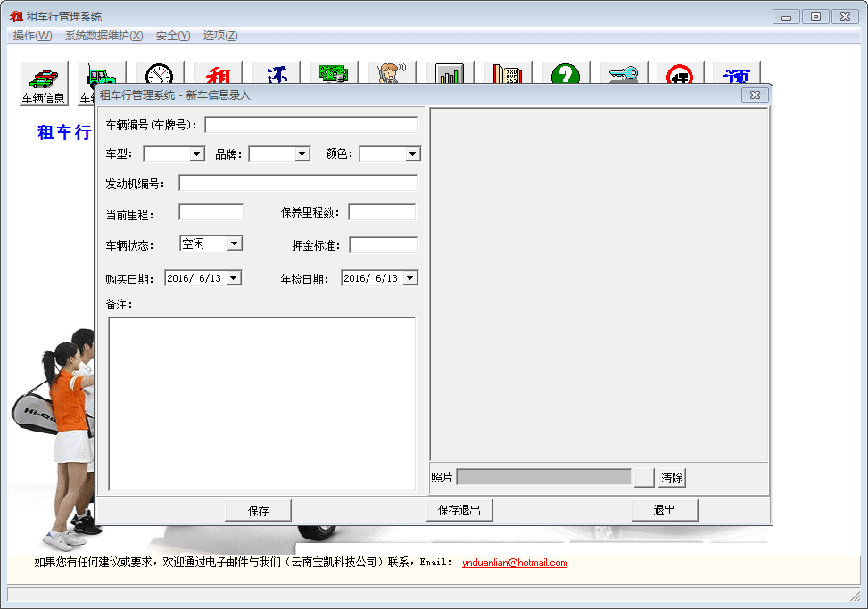
Task: Click the 清除 photo button
Action: click(672, 478)
